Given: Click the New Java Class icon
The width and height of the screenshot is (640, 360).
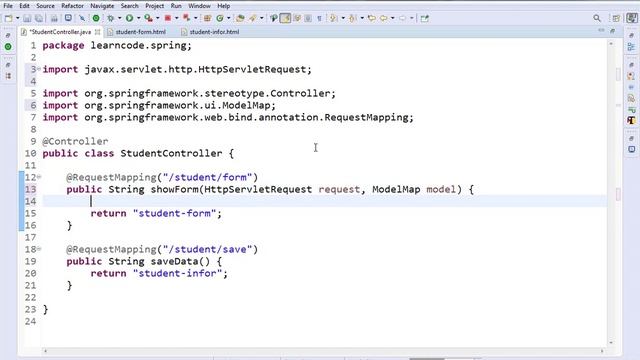Looking at the screenshot, I should [220, 18].
